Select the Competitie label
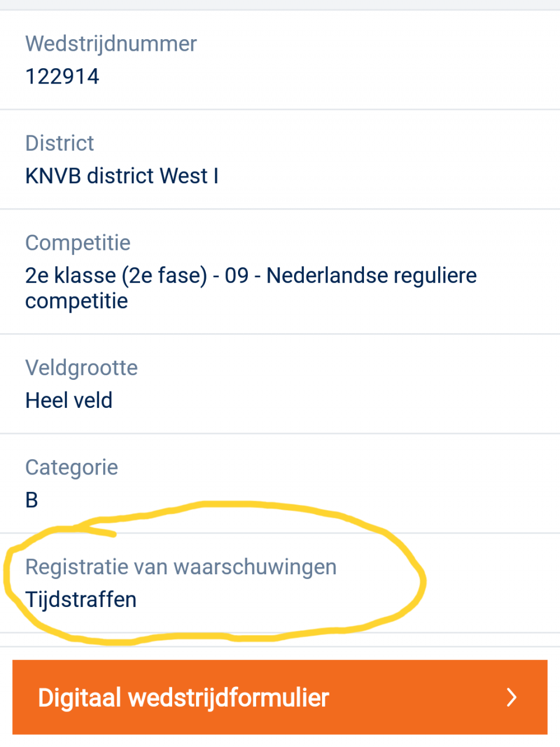Screen dimensions: 560x747 [78, 243]
